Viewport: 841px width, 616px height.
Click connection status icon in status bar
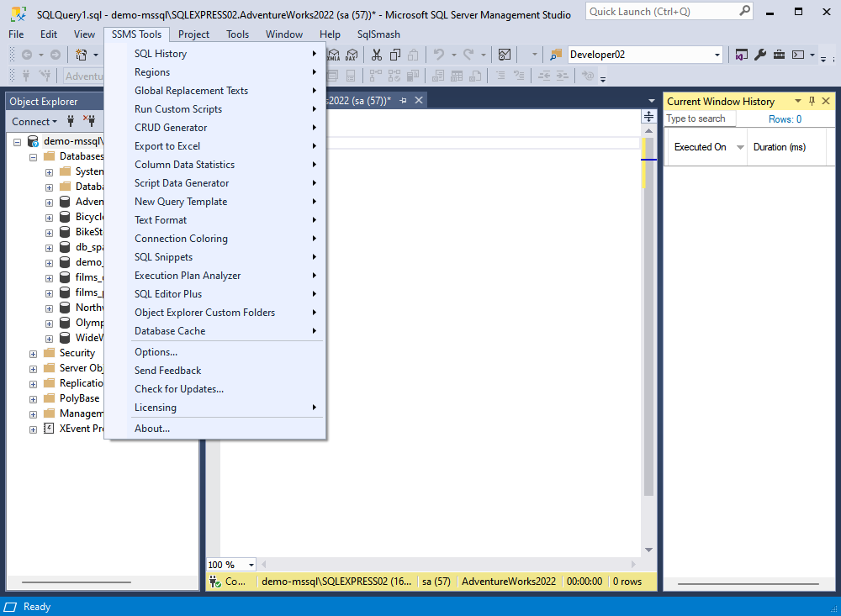(215, 582)
